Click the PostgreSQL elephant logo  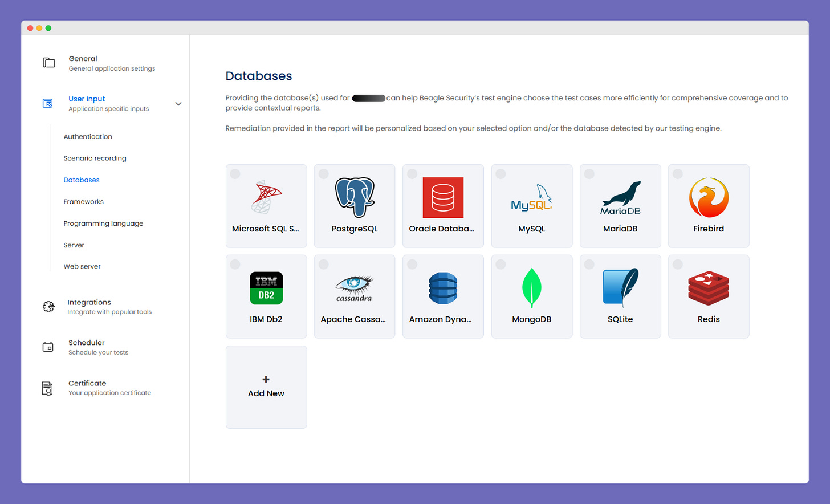pyautogui.click(x=355, y=197)
